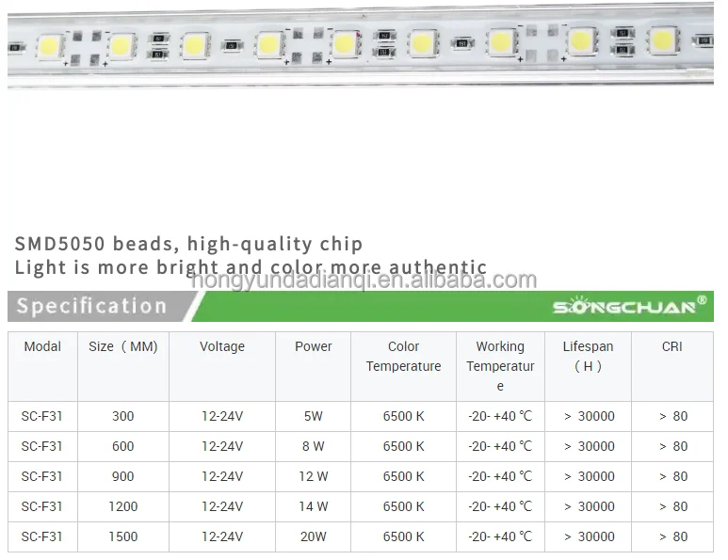Click "-20- +40 ℃" in the 300 size row
This screenshot has height=560, width=728.
point(500,416)
